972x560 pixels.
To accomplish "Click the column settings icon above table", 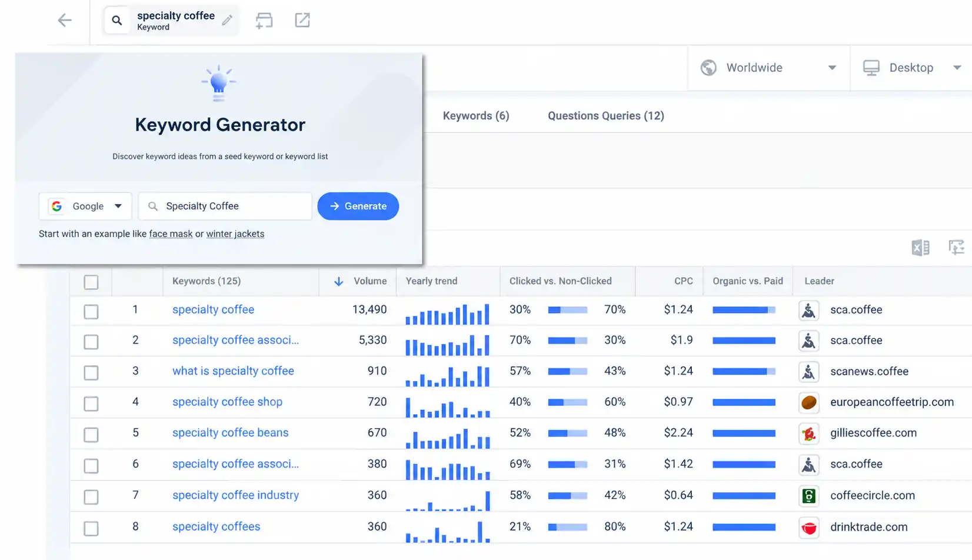I will click(957, 248).
